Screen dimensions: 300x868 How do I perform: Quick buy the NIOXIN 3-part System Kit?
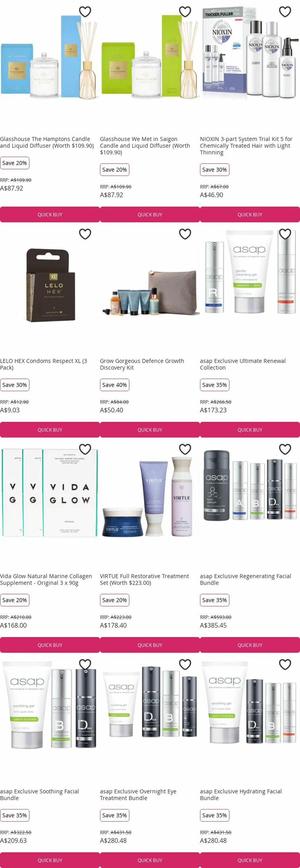coord(250,215)
